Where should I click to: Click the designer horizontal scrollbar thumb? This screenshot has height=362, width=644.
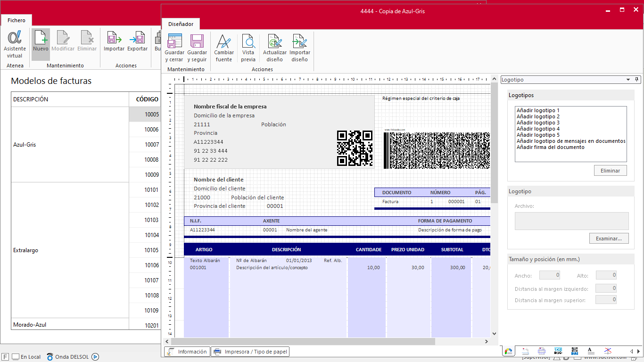coord(303,341)
